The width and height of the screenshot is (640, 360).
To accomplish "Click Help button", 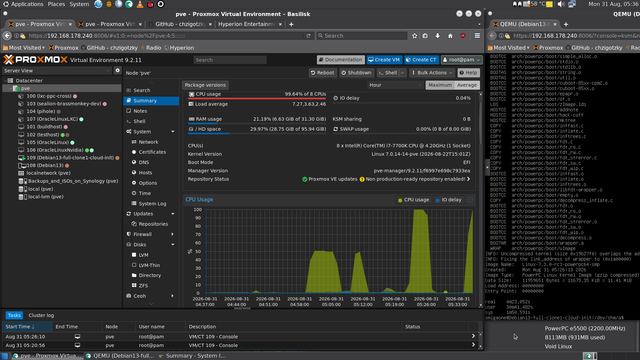I will [468, 73].
